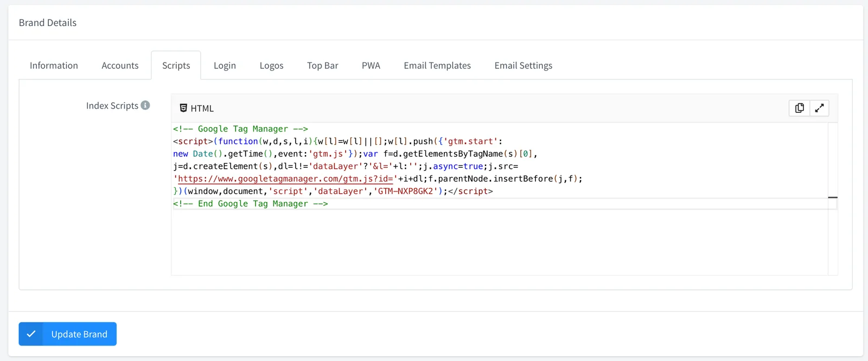Click the Update Brand checkmark icon
Viewport: 868px width, 361px height.
click(31, 334)
